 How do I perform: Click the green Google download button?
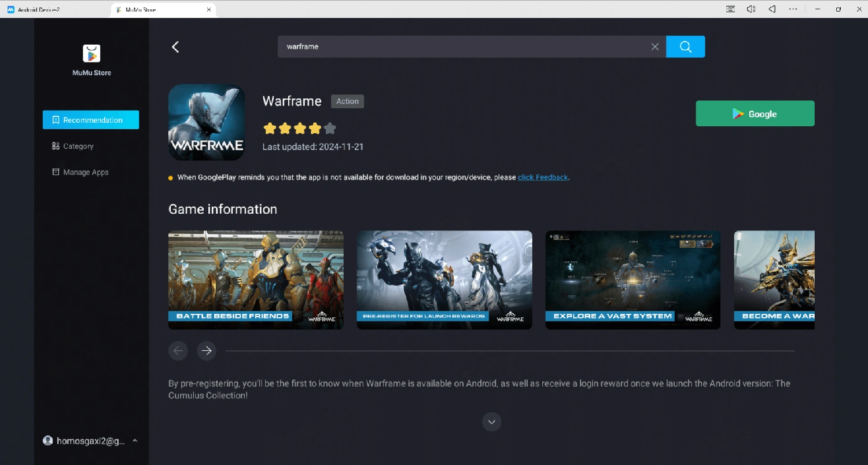coord(755,113)
